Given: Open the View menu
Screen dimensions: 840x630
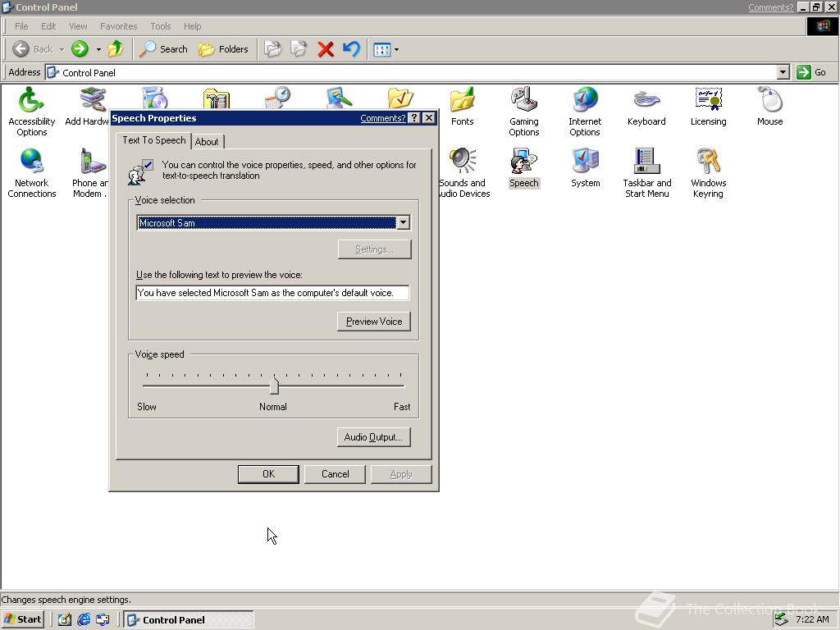Looking at the screenshot, I should [78, 26].
